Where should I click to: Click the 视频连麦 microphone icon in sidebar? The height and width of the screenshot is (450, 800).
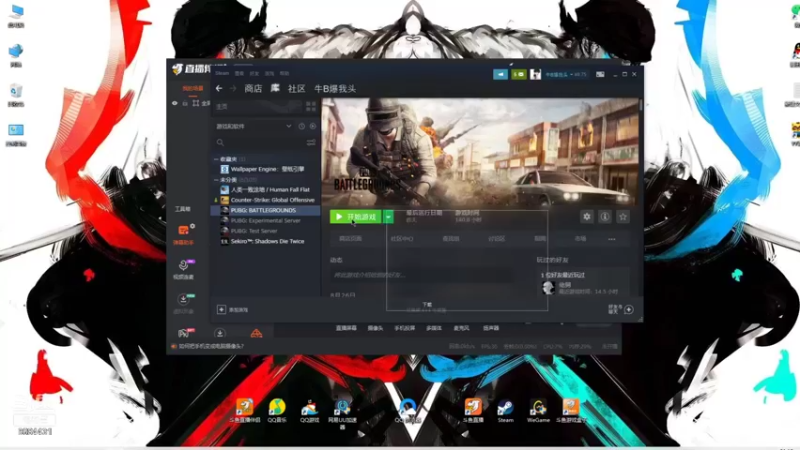pos(184,265)
